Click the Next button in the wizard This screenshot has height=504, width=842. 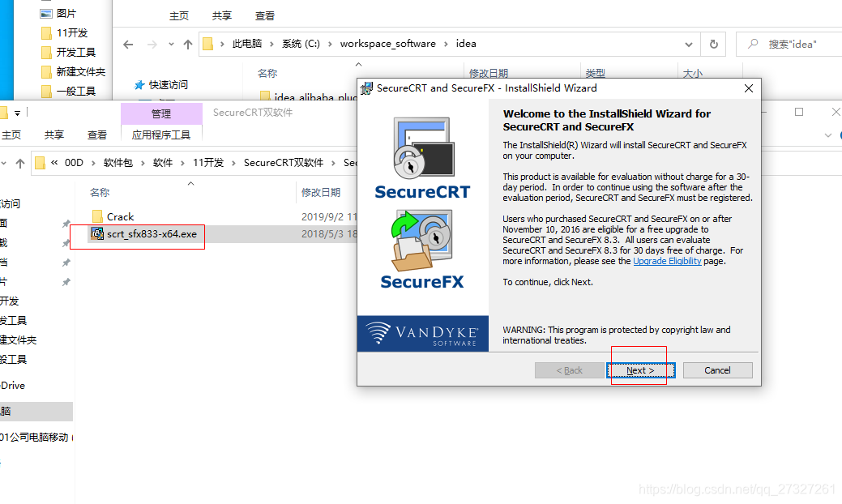[641, 370]
